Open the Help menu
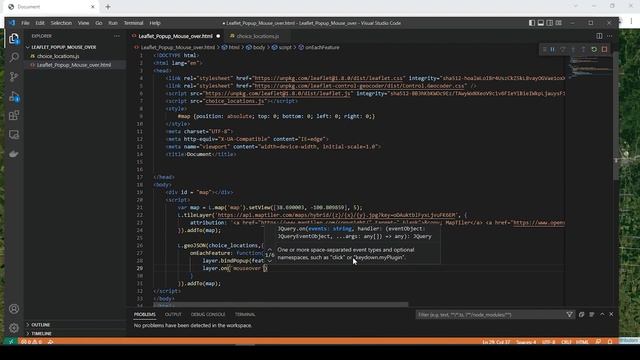Viewport: 640px width, 360px height. click(x=155, y=23)
